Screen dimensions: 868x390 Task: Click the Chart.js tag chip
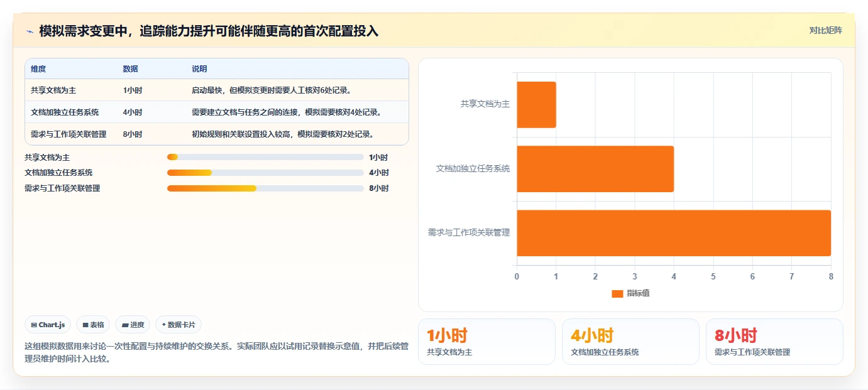48,325
